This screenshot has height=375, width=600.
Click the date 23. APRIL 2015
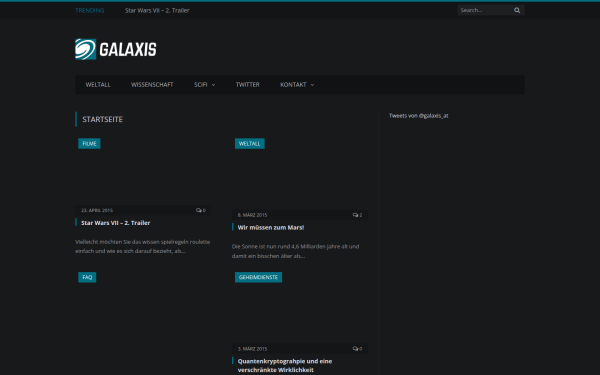[x=97, y=210]
